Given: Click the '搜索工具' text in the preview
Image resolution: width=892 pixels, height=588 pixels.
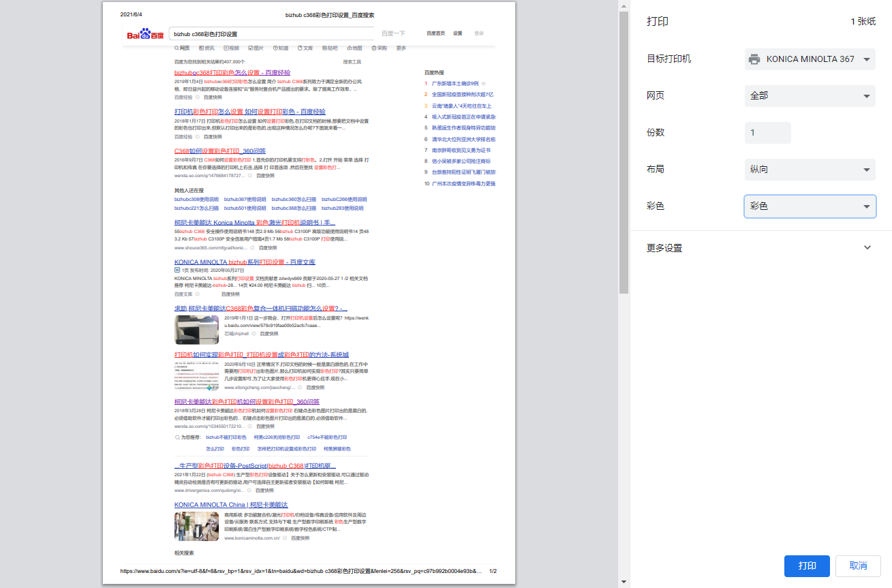Looking at the screenshot, I should pyautogui.click(x=352, y=62).
